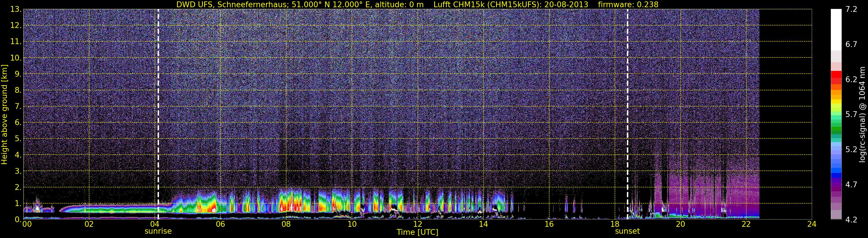Click the time axis tick label '06'
Image resolution: width=868 pixels, height=238 pixels.
click(x=220, y=224)
